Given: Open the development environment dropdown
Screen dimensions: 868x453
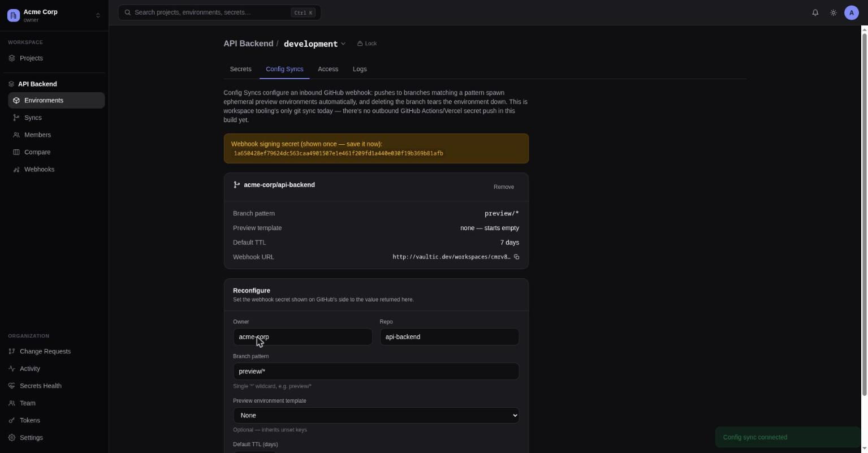Looking at the screenshot, I should tap(314, 44).
